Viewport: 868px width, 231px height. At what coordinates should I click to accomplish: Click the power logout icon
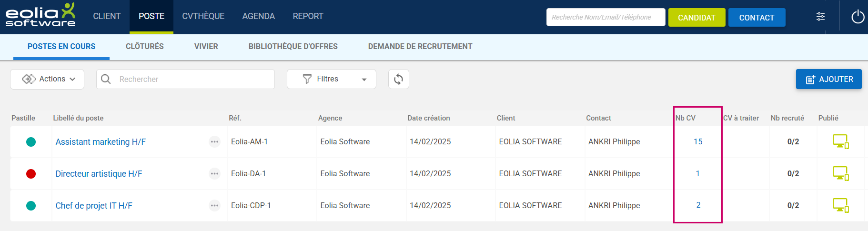[x=858, y=17]
